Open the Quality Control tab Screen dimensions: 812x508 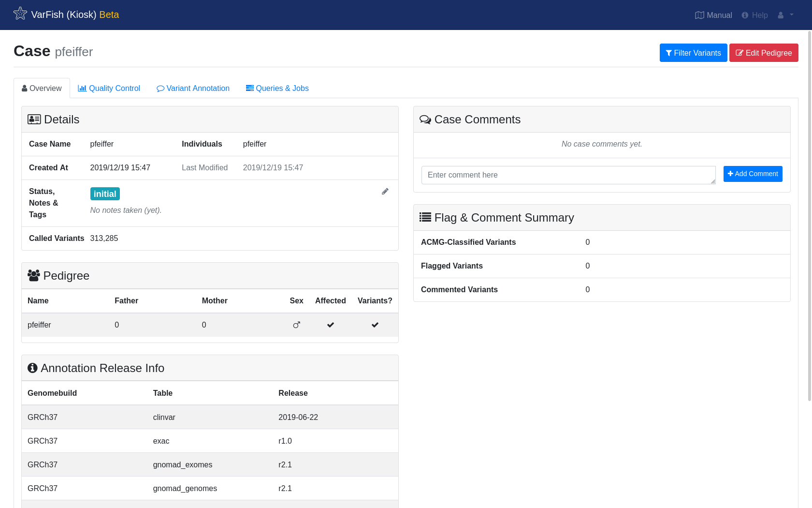click(x=109, y=88)
